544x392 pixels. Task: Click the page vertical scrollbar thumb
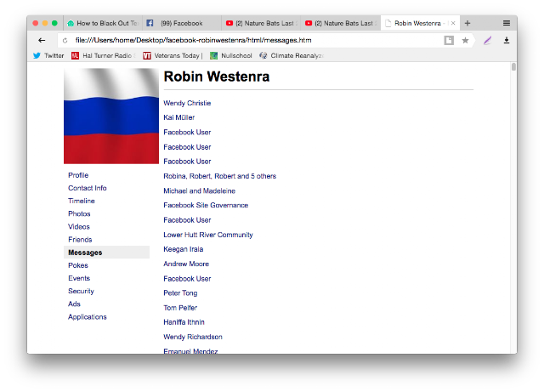pyautogui.click(x=513, y=66)
